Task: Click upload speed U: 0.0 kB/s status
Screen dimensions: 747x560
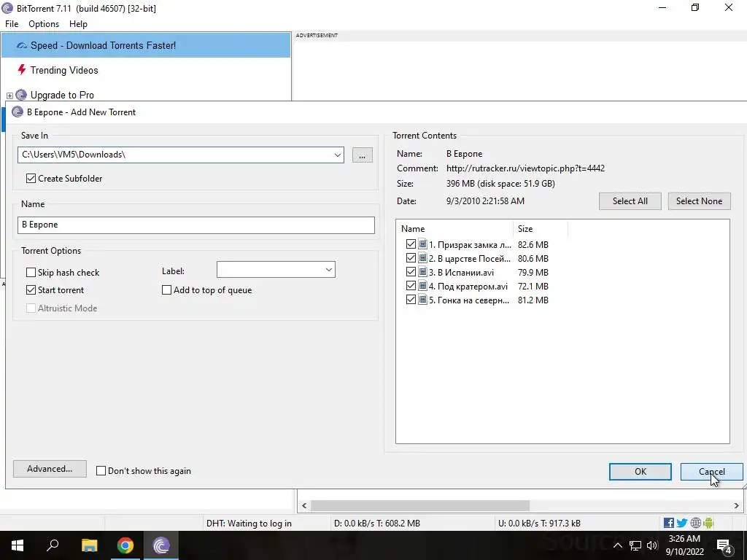Action: [x=539, y=524]
